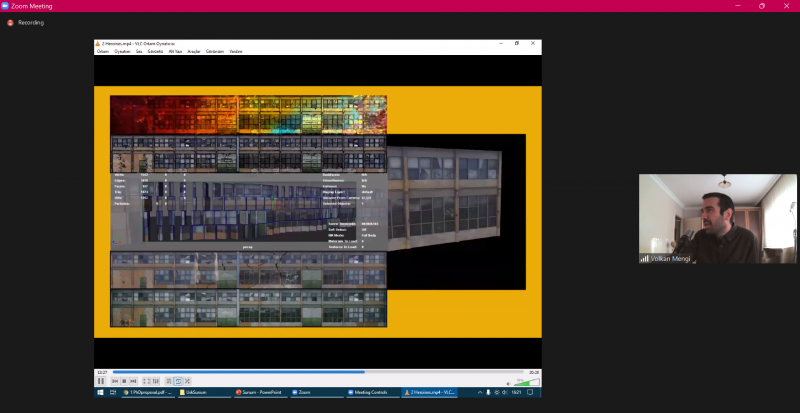Click the previous track button in VLC
Viewport: 800px width, 413px height.
point(116,381)
